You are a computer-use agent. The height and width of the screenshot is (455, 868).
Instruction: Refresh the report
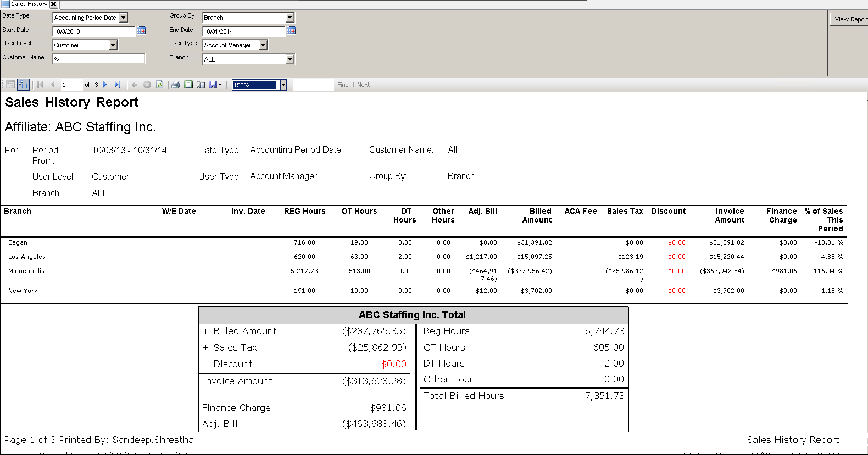coord(160,85)
